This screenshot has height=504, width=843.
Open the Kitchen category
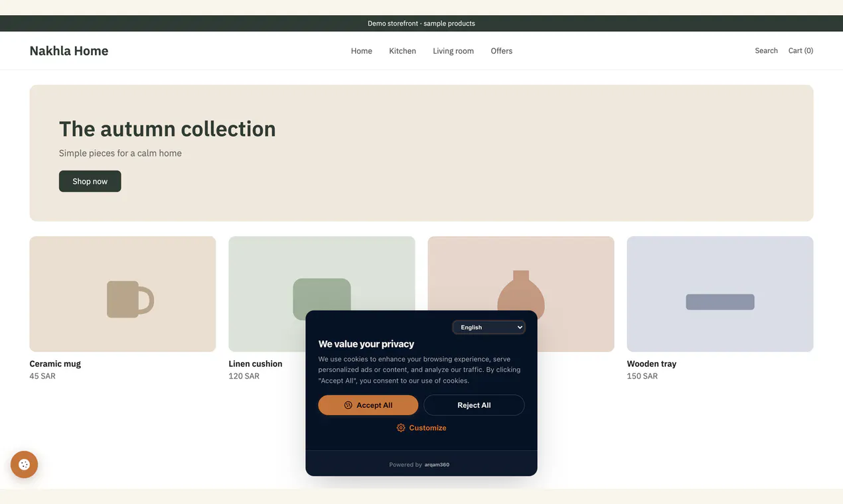point(403,51)
